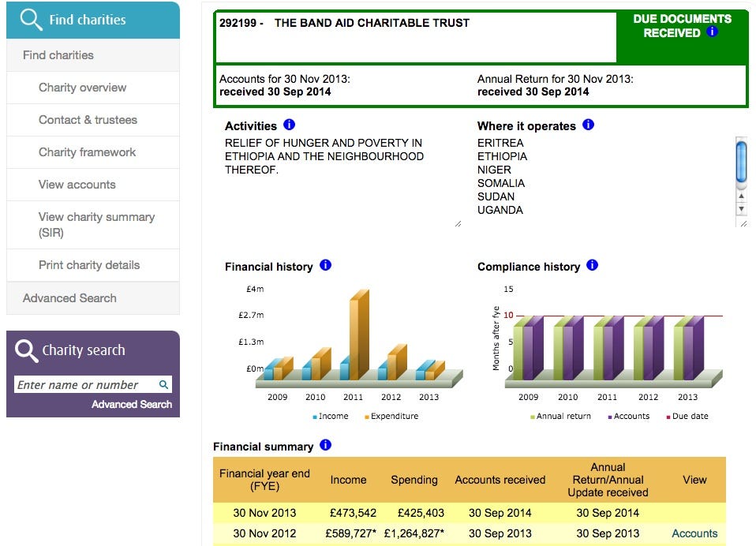Click the 2013 bars in Compliance history
The image size is (756, 546).
(688, 348)
